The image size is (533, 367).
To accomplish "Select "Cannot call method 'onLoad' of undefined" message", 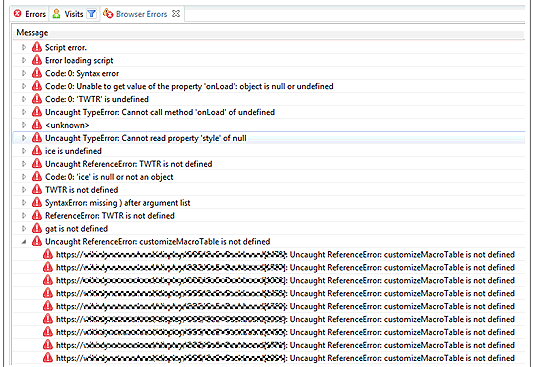I will point(160,112).
